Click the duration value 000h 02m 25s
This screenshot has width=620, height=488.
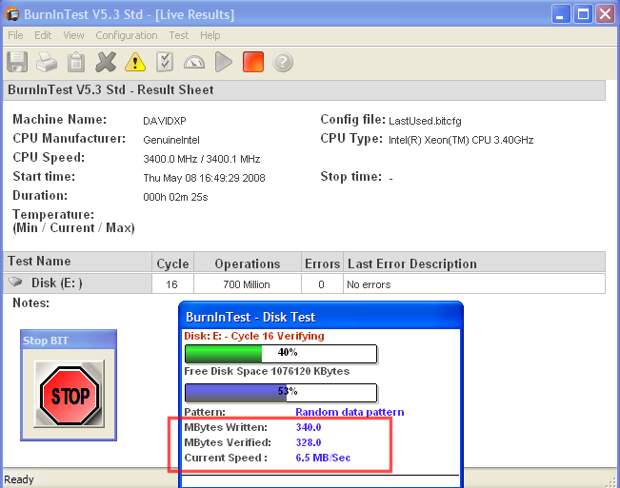(x=176, y=197)
